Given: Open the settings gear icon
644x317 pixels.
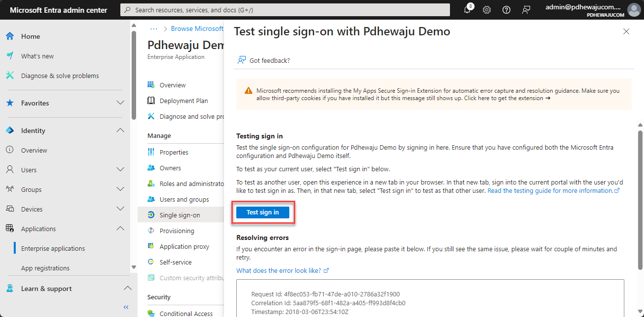Looking at the screenshot, I should pos(487,10).
